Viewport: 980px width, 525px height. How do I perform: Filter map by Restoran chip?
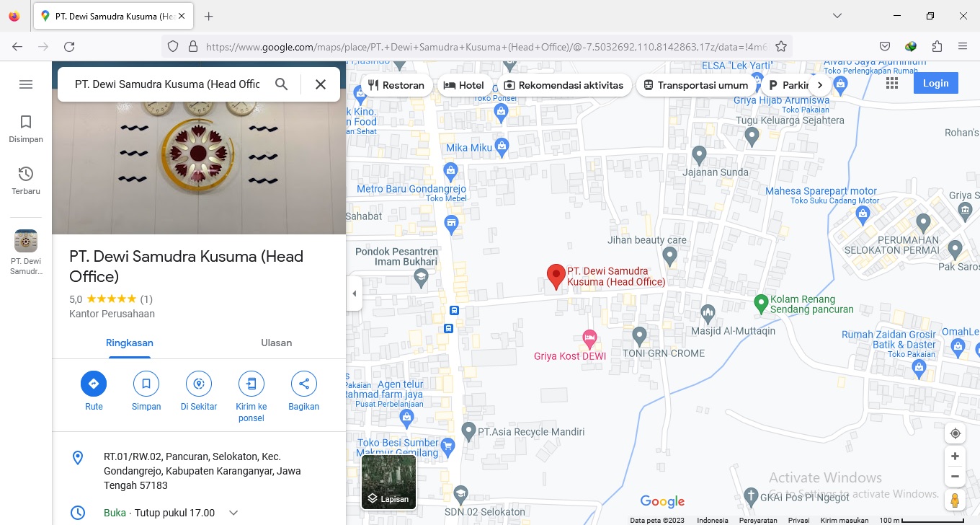396,85
